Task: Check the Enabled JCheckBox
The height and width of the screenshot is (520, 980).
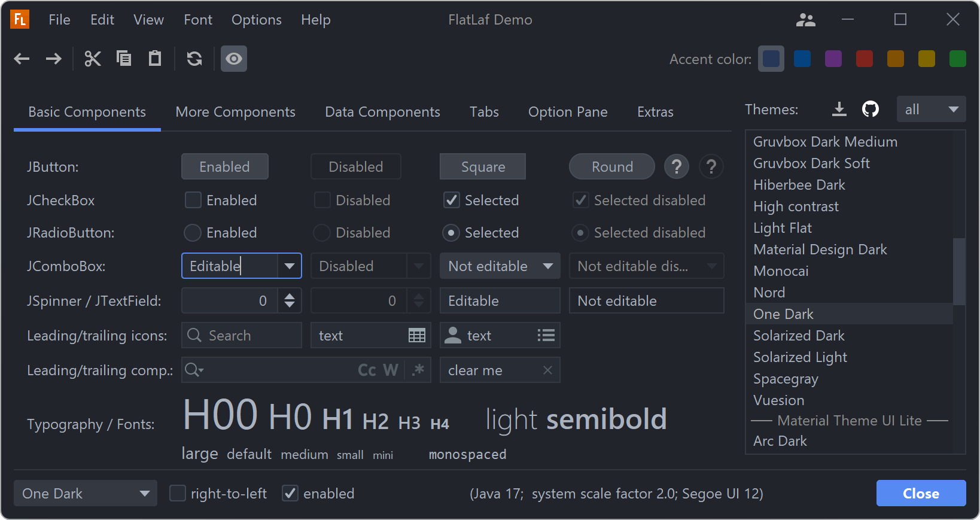Action: 193,200
